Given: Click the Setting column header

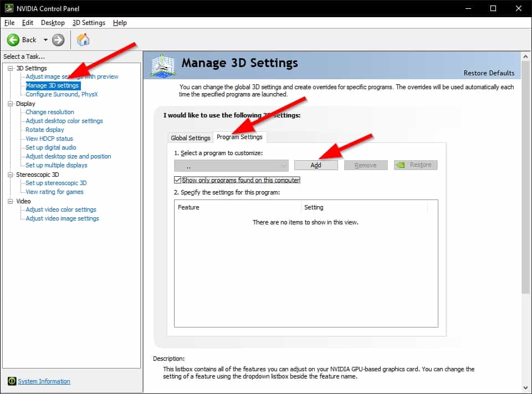Looking at the screenshot, I should pos(365,207).
